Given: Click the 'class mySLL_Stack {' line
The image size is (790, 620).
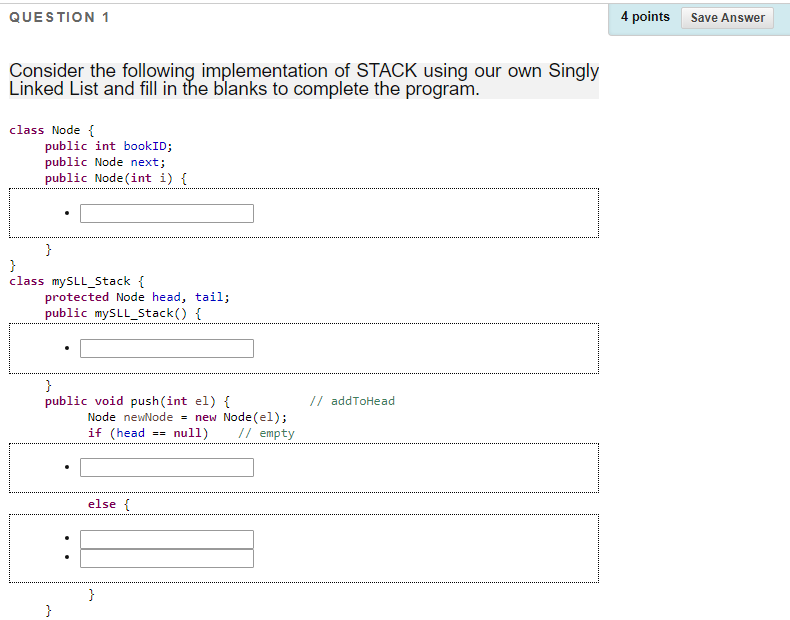Looking at the screenshot, I should click(77, 281).
